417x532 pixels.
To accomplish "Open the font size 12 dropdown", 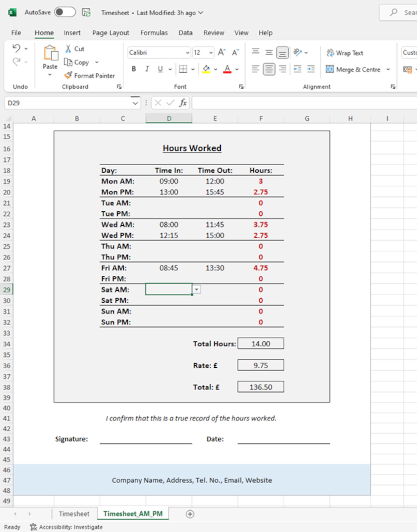I will [211, 53].
